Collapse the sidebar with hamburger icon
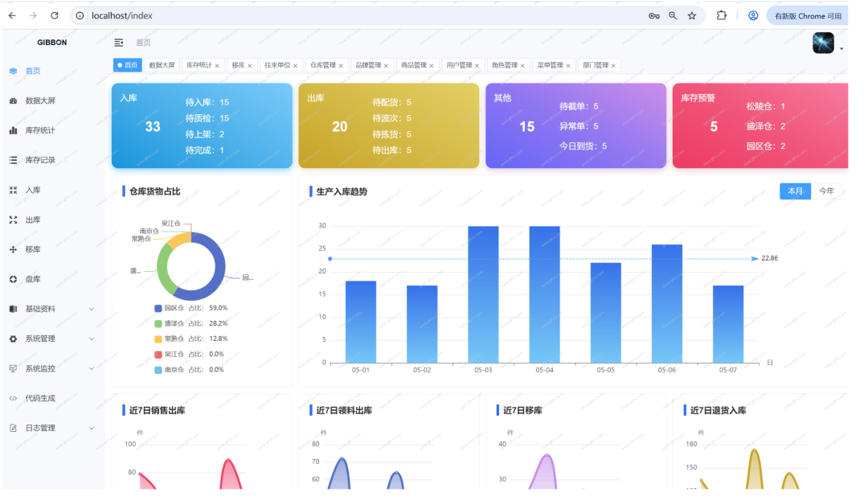Image resolution: width=868 pixels, height=501 pixels. (118, 43)
